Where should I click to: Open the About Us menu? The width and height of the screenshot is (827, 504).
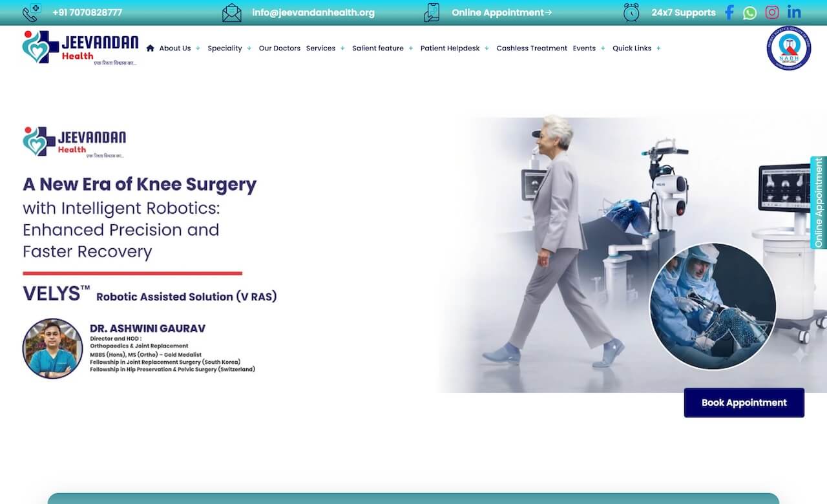pos(175,48)
